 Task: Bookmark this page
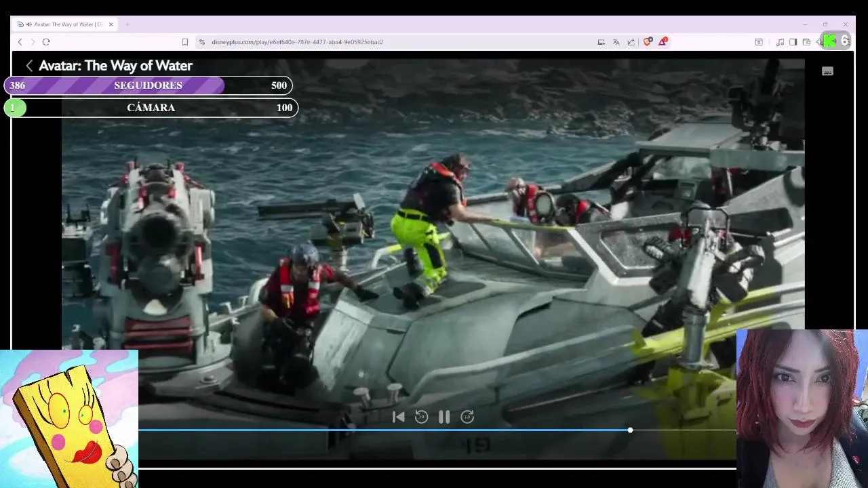[184, 42]
